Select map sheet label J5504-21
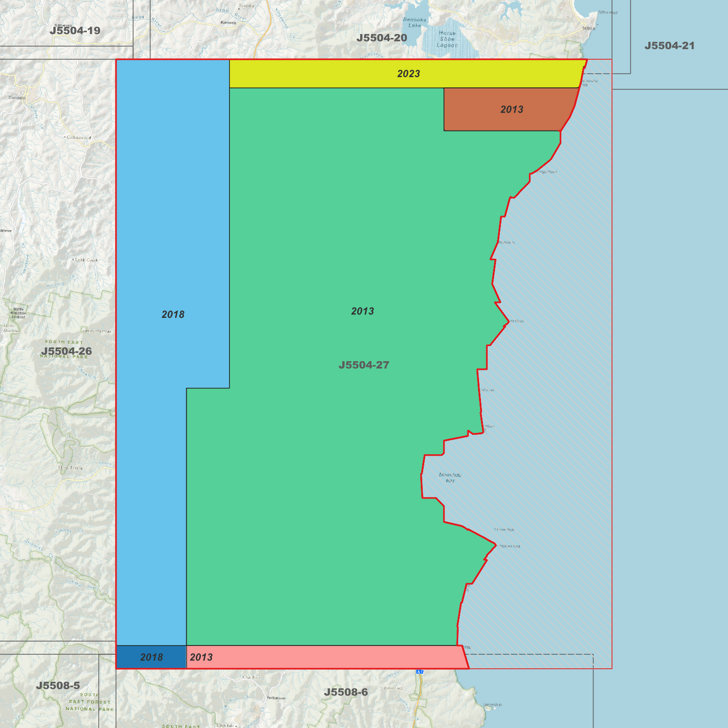 [670, 46]
